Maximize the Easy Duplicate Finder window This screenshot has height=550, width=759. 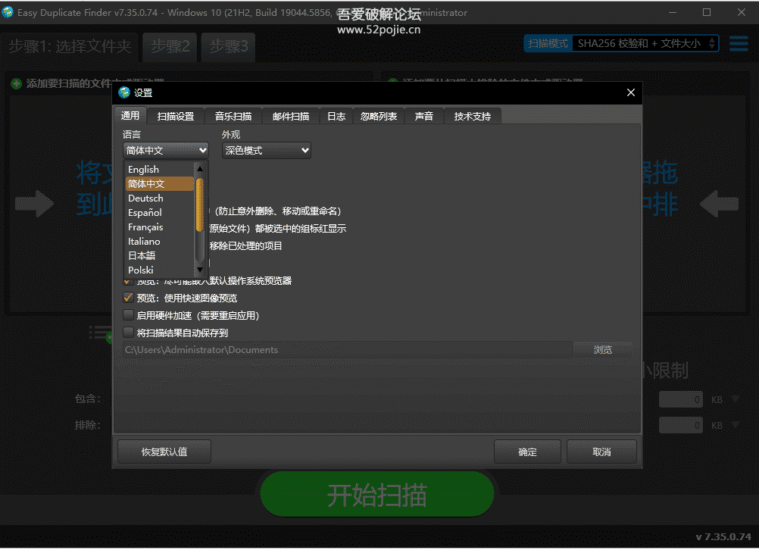(707, 12)
